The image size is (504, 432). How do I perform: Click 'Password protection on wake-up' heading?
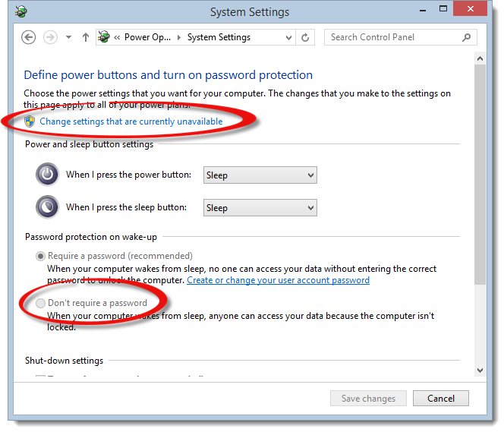coord(91,237)
